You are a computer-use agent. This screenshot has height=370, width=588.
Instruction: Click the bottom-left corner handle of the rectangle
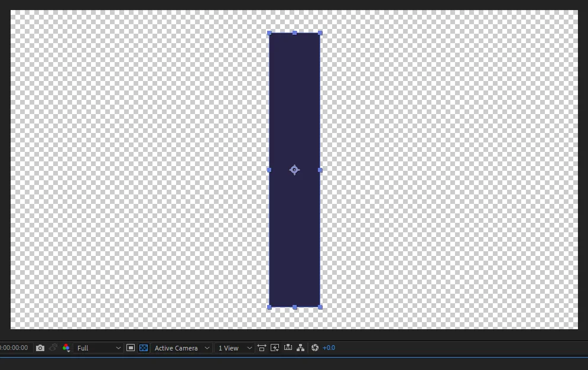coord(269,307)
